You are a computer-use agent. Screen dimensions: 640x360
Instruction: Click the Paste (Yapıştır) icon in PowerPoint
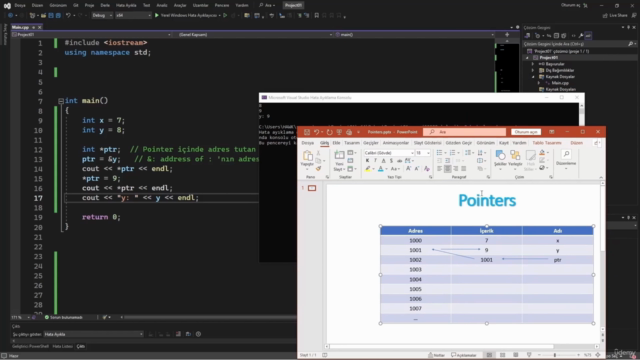(x=308, y=156)
